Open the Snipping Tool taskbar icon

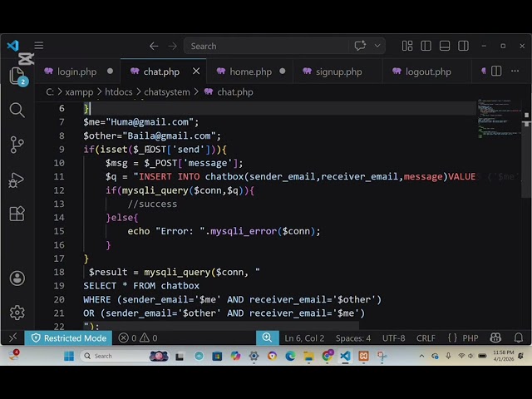pos(382,357)
